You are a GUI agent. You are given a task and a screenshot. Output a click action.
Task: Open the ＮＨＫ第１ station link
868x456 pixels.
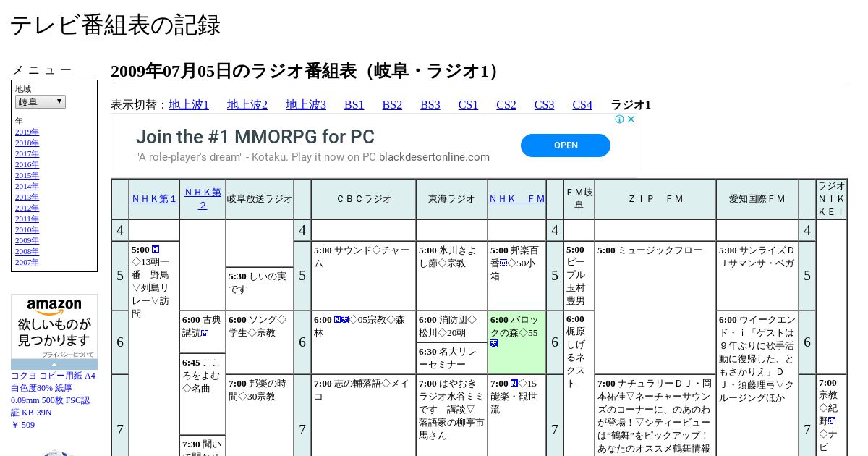tap(154, 199)
